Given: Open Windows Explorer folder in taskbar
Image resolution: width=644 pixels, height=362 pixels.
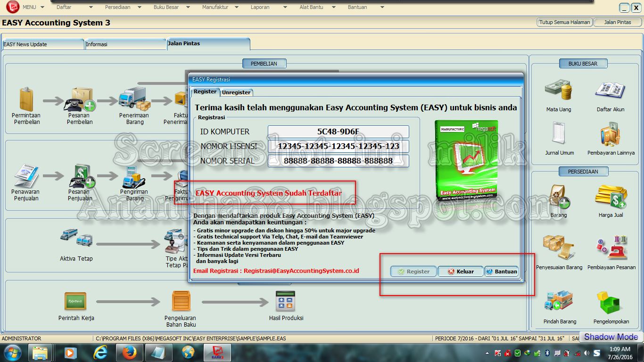Looking at the screenshot, I should click(40, 353).
